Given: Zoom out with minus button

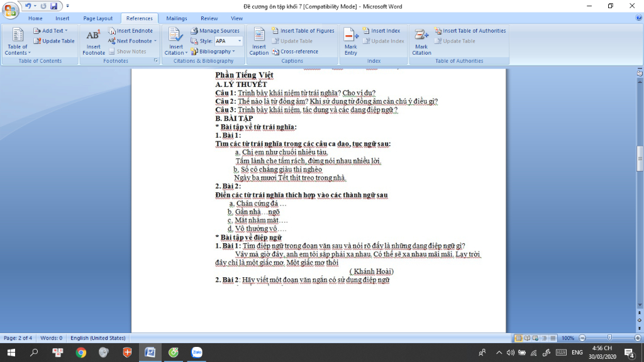Looking at the screenshot, I should [x=582, y=338].
